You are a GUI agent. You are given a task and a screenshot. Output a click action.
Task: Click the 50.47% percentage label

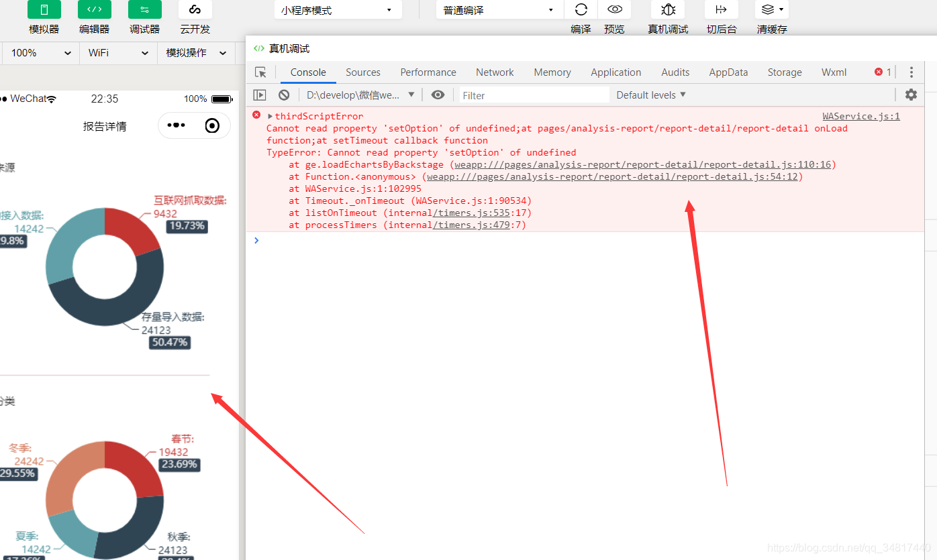pos(170,343)
